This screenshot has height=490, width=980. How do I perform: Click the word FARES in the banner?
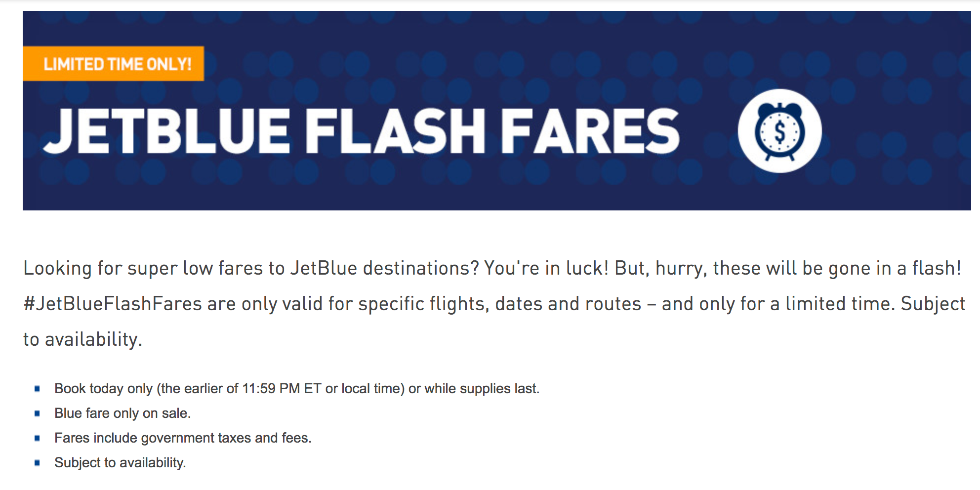point(590,131)
